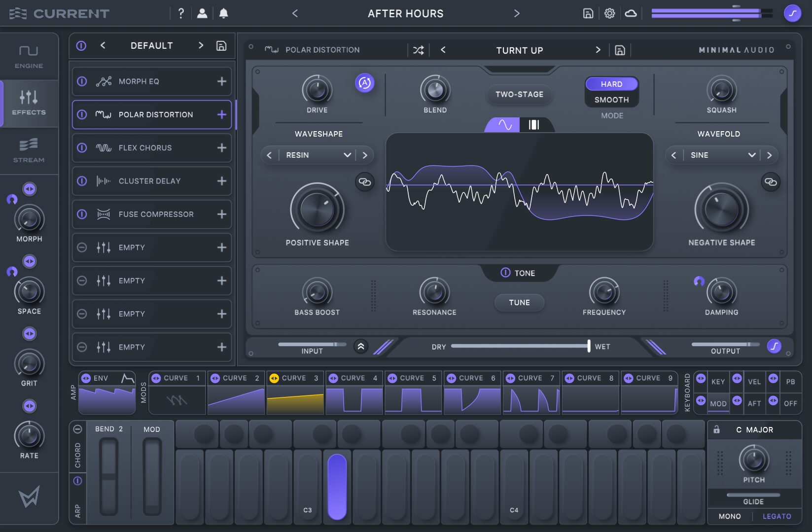
Task: Switch to the Engine tab
Action: 29,57
